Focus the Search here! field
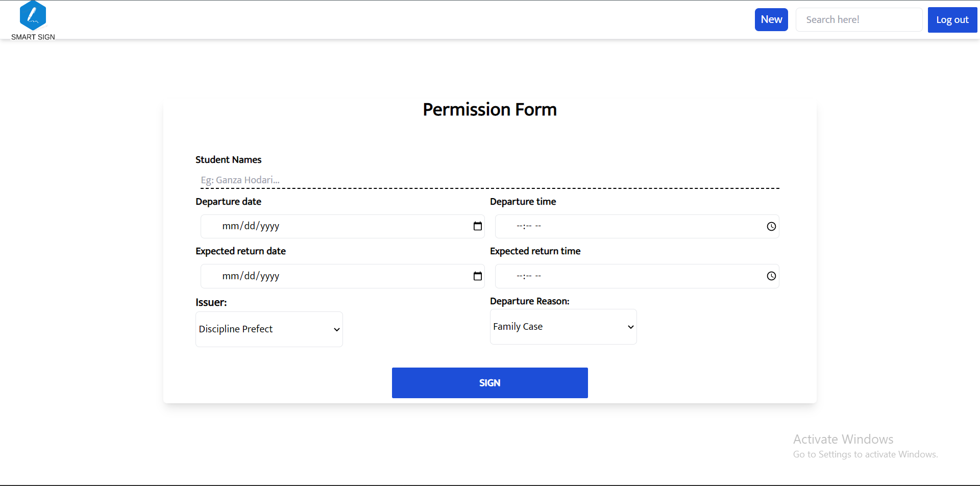 (x=859, y=19)
